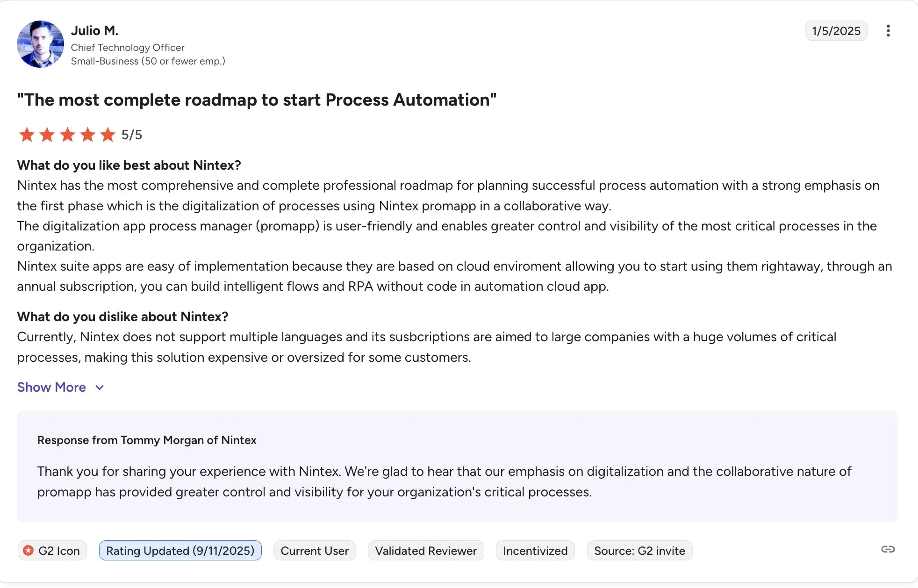The width and height of the screenshot is (918, 588).
Task: Open the 1/5/2025 date menu
Action: pos(836,31)
